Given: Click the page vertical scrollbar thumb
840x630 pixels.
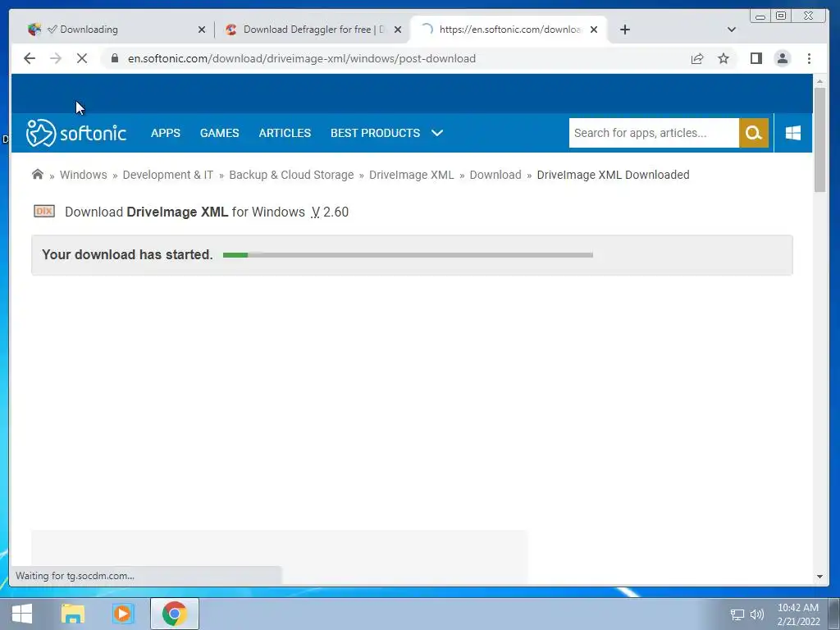Looking at the screenshot, I should coord(819,139).
